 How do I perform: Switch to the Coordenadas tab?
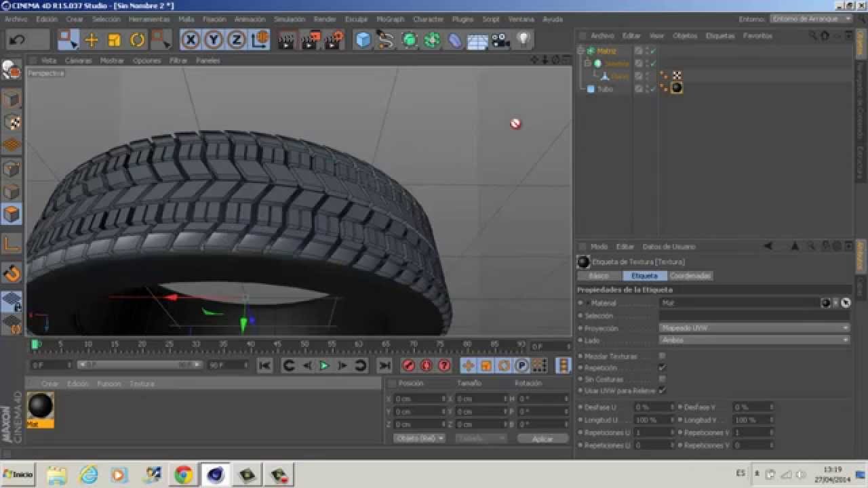point(690,276)
